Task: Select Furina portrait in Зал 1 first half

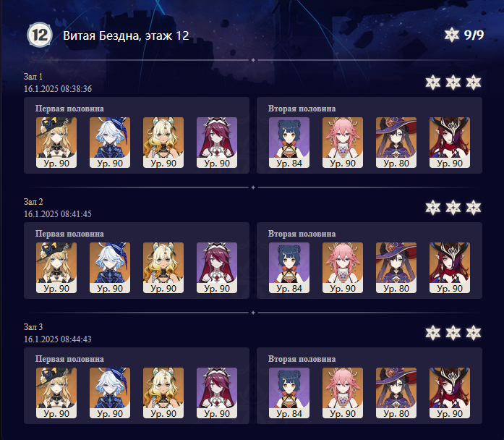Action: click(110, 143)
